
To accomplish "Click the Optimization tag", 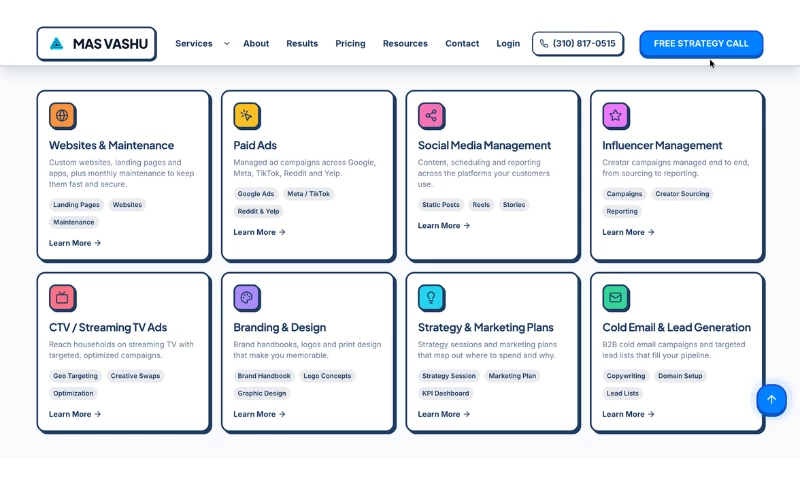I will [x=73, y=393].
